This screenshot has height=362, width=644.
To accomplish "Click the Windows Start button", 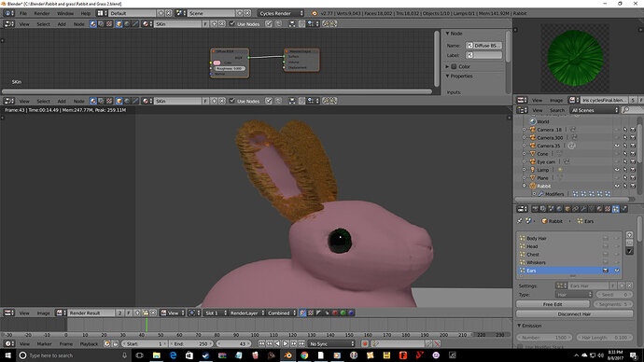I will tap(7, 355).
